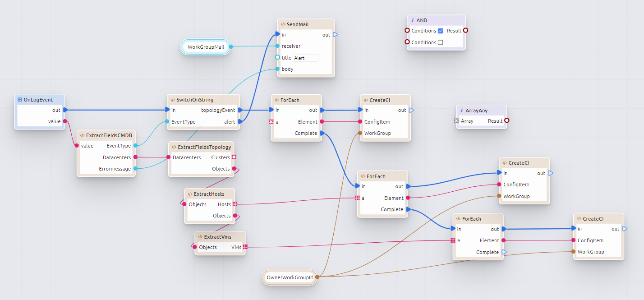Click Array input port on ArrayAny node

pos(456,121)
